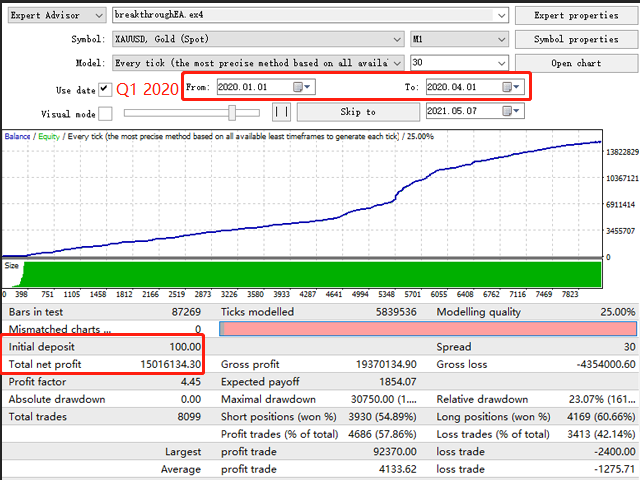The height and width of the screenshot is (480, 640).
Task: Click the visual mode speed slider handle
Action: tap(232, 113)
